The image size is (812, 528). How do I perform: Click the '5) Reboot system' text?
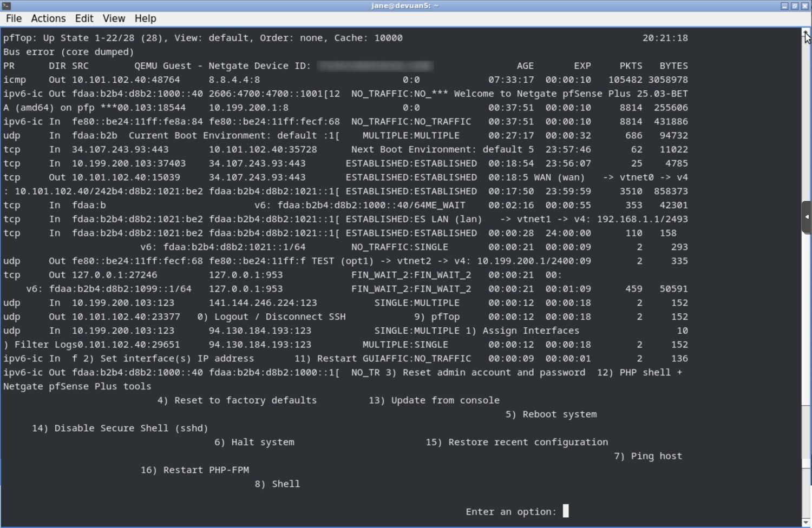[551, 414]
